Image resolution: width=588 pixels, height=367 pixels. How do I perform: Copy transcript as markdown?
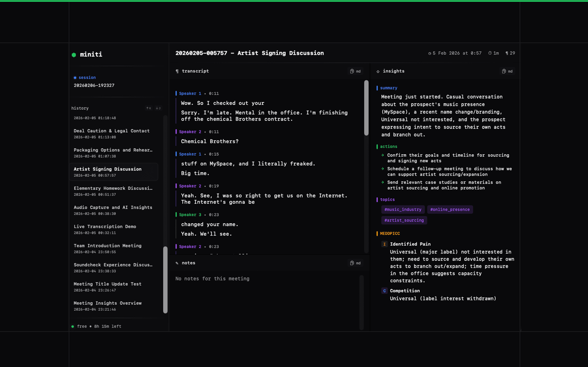[355, 71]
